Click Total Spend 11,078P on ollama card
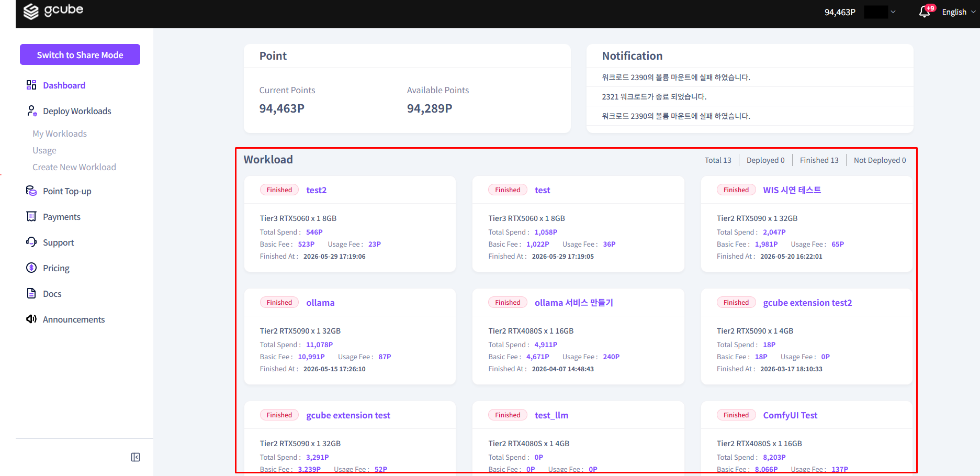The image size is (980, 476). pyautogui.click(x=319, y=345)
